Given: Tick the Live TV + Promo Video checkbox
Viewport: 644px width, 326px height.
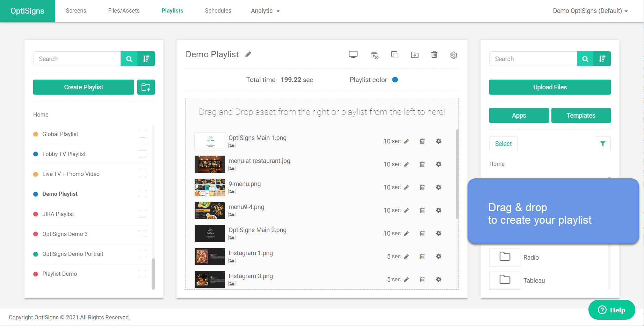Looking at the screenshot, I should (142, 173).
